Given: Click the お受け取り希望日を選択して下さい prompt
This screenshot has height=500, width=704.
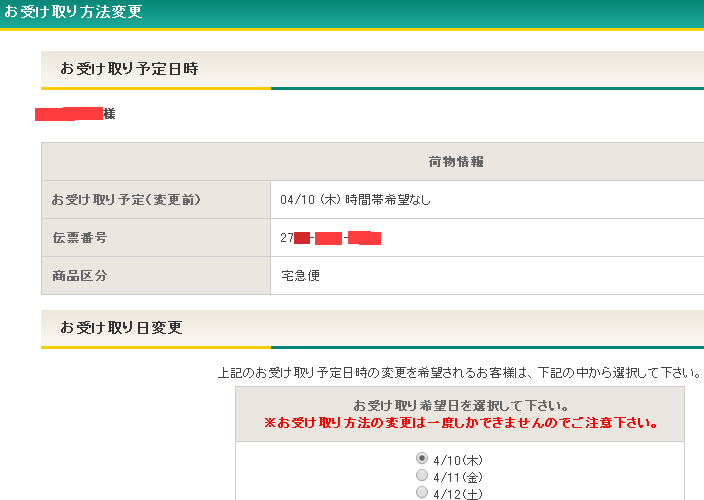Looking at the screenshot, I should coord(460,406).
